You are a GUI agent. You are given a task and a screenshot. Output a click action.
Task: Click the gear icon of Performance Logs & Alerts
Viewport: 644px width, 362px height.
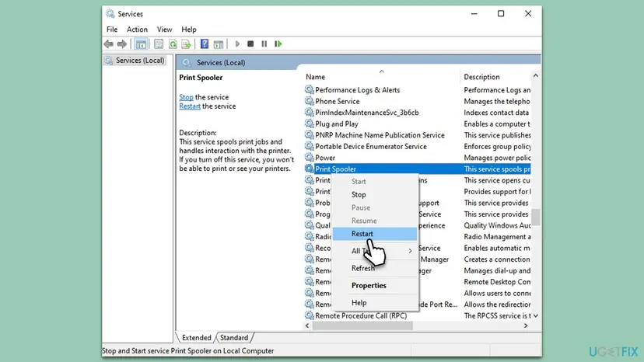[x=309, y=89]
